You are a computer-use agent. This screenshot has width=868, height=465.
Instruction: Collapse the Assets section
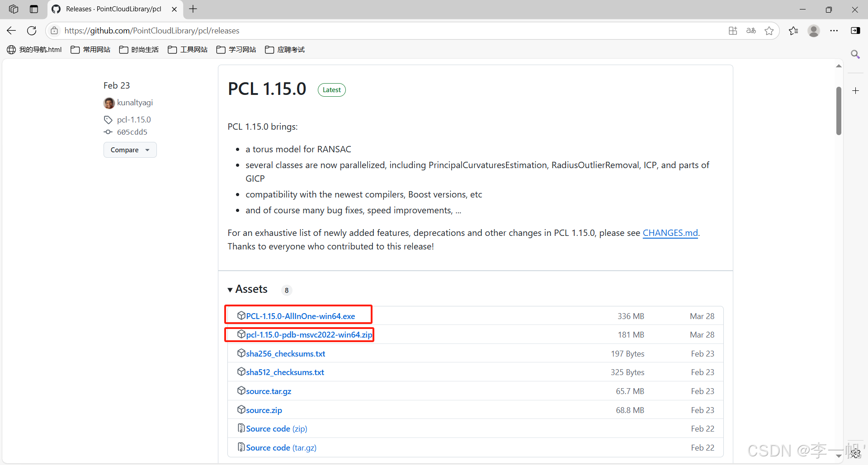click(248, 289)
